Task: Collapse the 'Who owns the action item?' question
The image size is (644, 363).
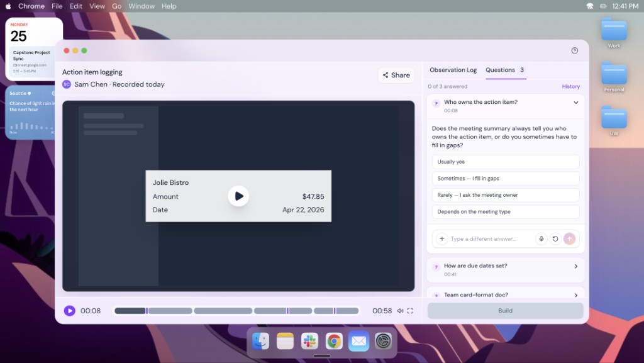Action: coord(576,103)
